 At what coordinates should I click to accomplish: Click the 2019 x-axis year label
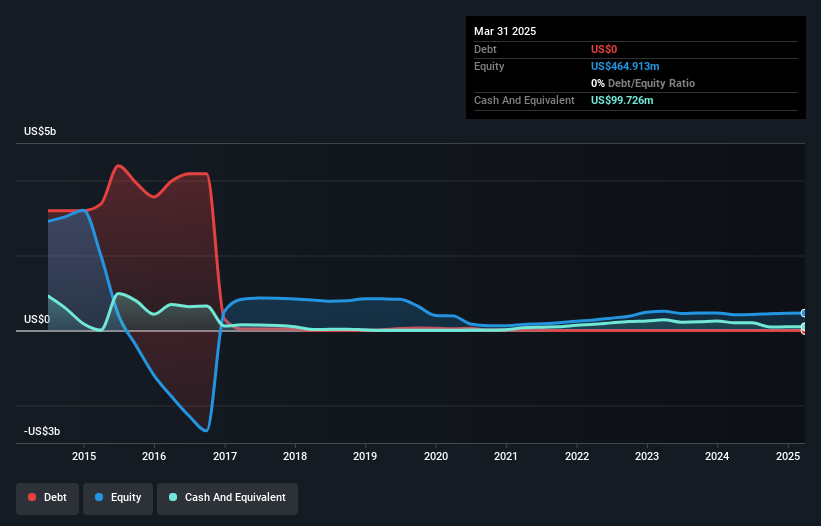(x=365, y=456)
